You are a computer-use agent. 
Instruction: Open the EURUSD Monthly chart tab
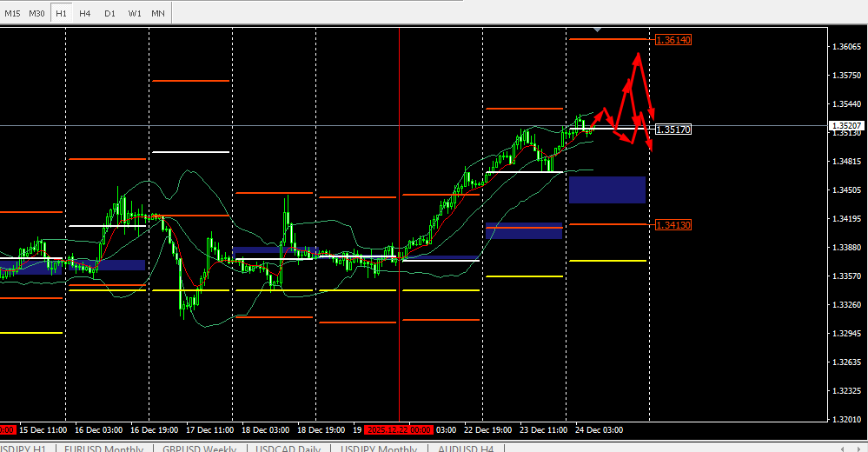tap(103, 449)
